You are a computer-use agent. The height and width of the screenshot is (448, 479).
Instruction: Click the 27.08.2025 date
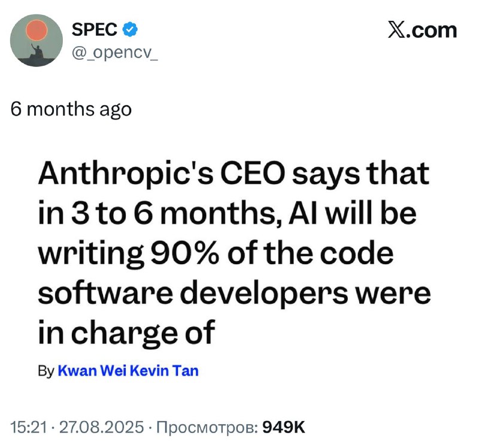point(101,427)
